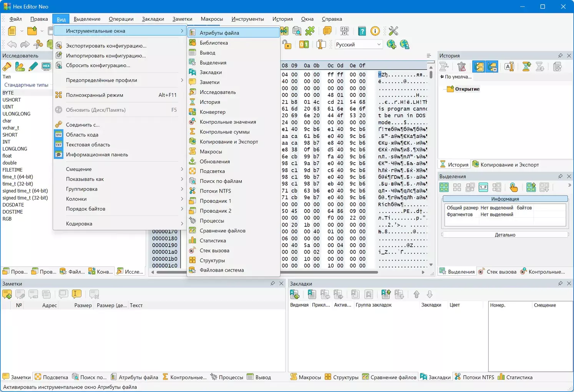Click the add bookmark icon in Закладки
The width and height of the screenshot is (574, 392).
click(x=295, y=294)
